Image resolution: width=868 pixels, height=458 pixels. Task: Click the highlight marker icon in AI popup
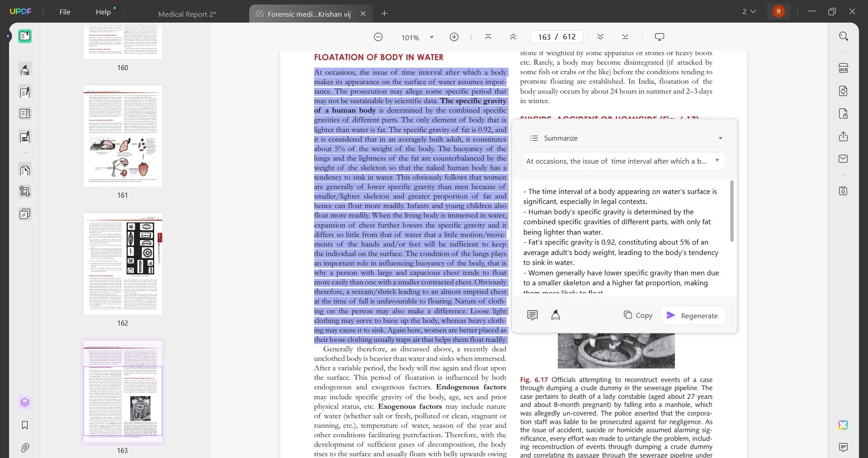(556, 315)
